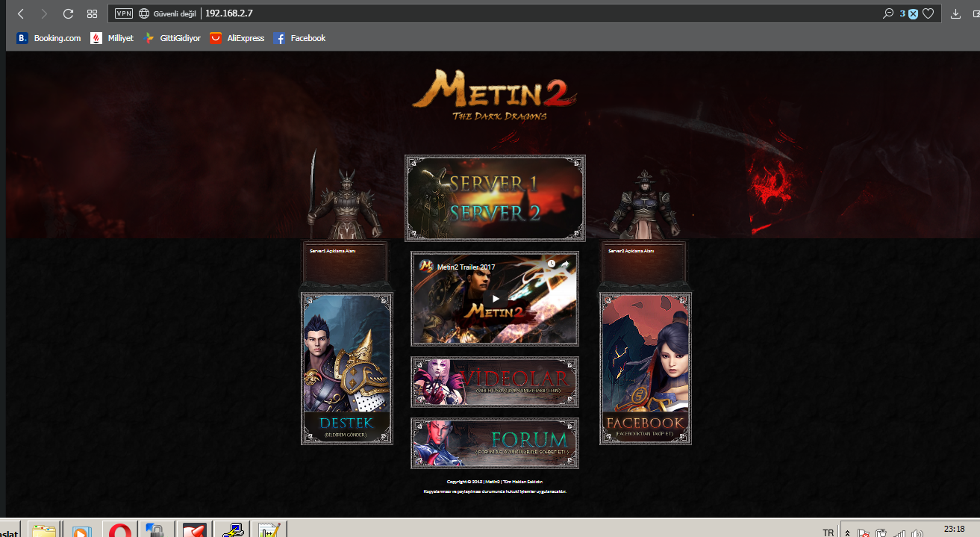Viewport: 980px width, 537px height.
Task: Click the copyright Metin2 footer text
Action: point(495,482)
